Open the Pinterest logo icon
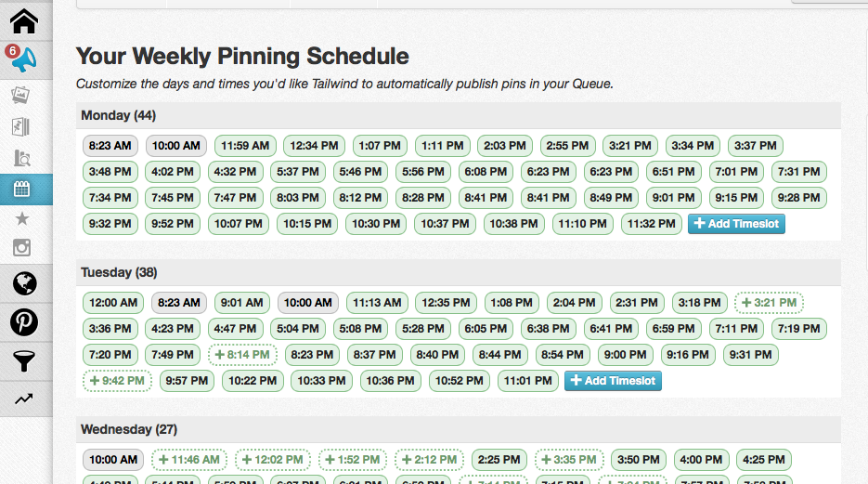Viewport: 868px width, 484px height. [x=24, y=322]
